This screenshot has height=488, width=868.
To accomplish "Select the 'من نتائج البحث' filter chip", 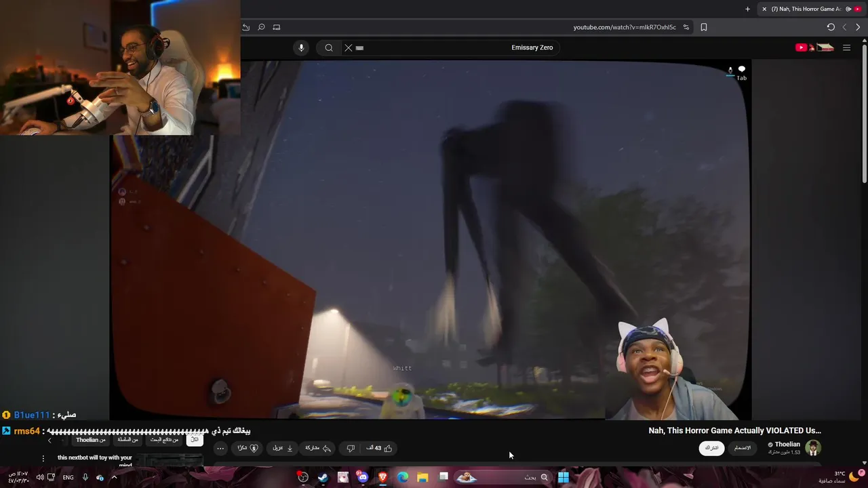I will click(x=165, y=439).
